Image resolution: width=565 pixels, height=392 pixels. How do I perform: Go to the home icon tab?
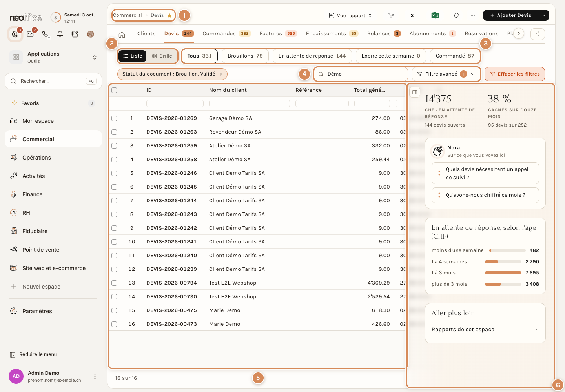pos(122,34)
